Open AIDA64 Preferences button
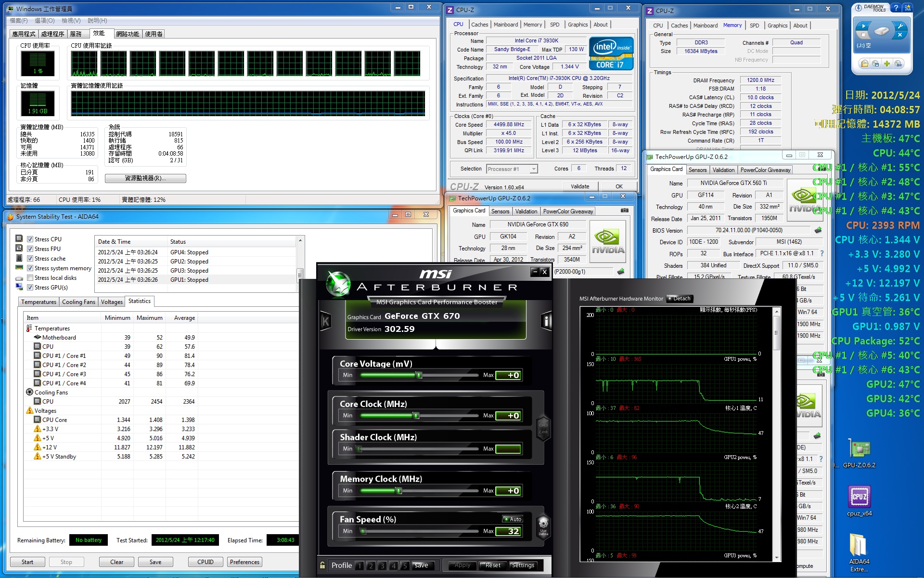The width and height of the screenshot is (924, 578). point(244,562)
